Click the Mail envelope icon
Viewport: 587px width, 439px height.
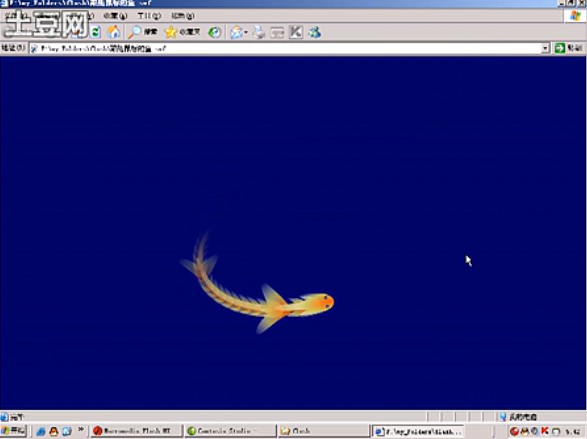pyautogui.click(x=236, y=33)
